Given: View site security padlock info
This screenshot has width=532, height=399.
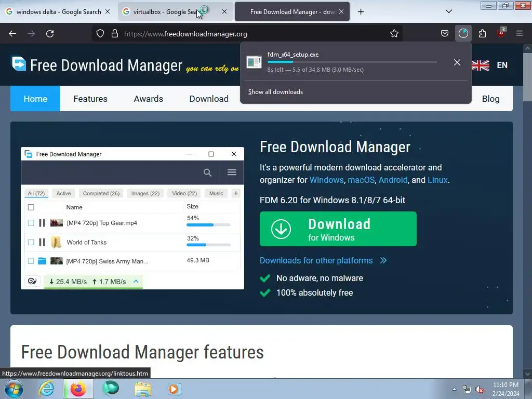Looking at the screenshot, I should [x=115, y=34].
